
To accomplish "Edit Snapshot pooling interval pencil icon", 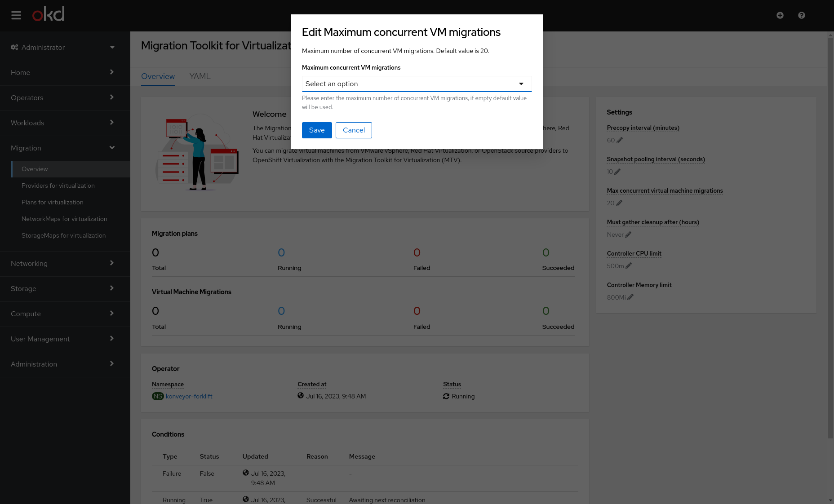I will [617, 172].
